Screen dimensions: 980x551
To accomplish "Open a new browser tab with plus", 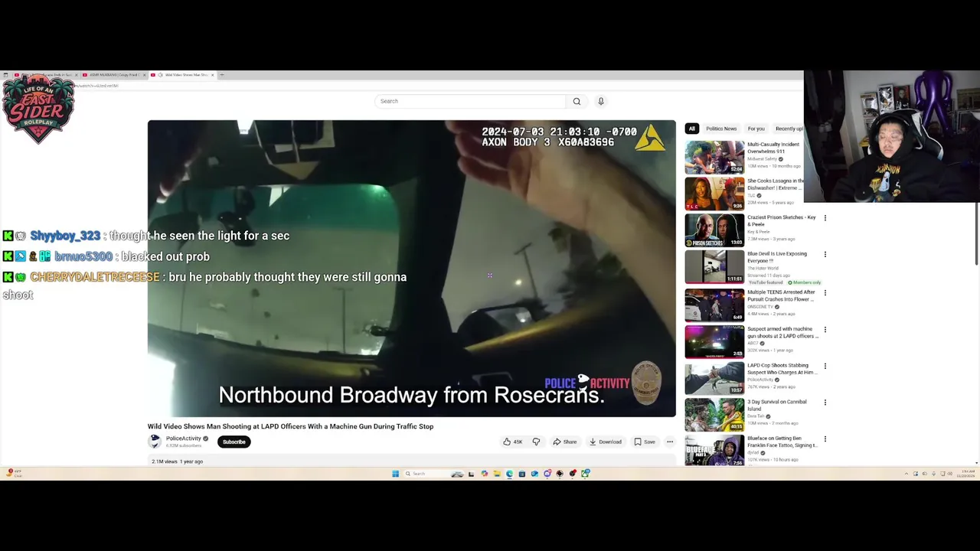I will pos(222,75).
